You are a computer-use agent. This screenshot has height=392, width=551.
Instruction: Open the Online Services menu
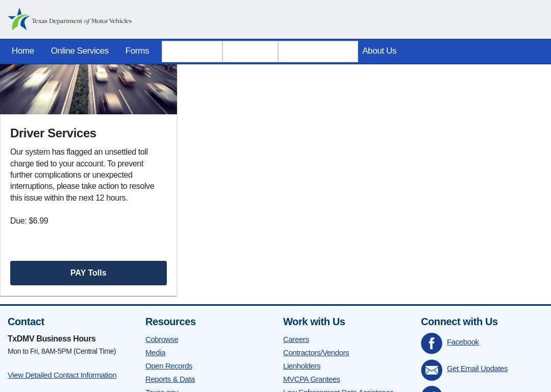tap(80, 51)
